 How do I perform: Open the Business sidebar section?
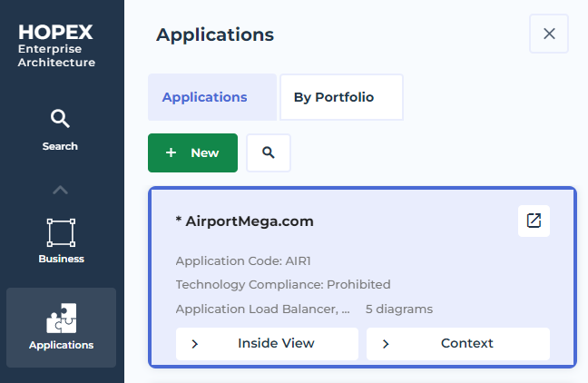click(x=61, y=241)
